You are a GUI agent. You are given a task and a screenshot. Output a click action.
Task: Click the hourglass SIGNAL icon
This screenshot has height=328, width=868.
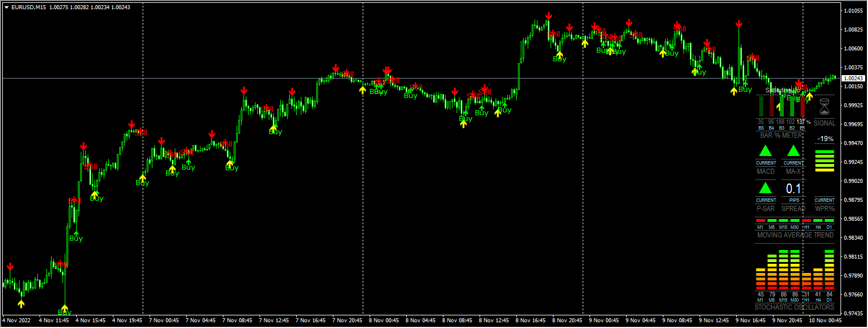click(x=824, y=107)
